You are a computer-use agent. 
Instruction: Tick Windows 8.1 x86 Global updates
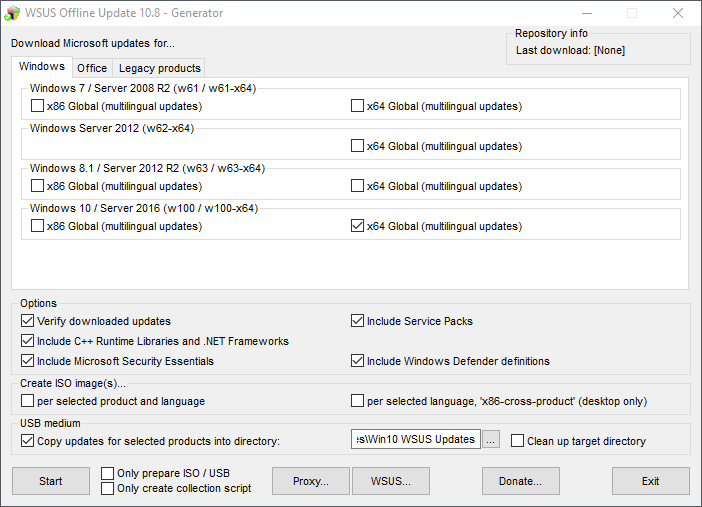pyautogui.click(x=37, y=185)
